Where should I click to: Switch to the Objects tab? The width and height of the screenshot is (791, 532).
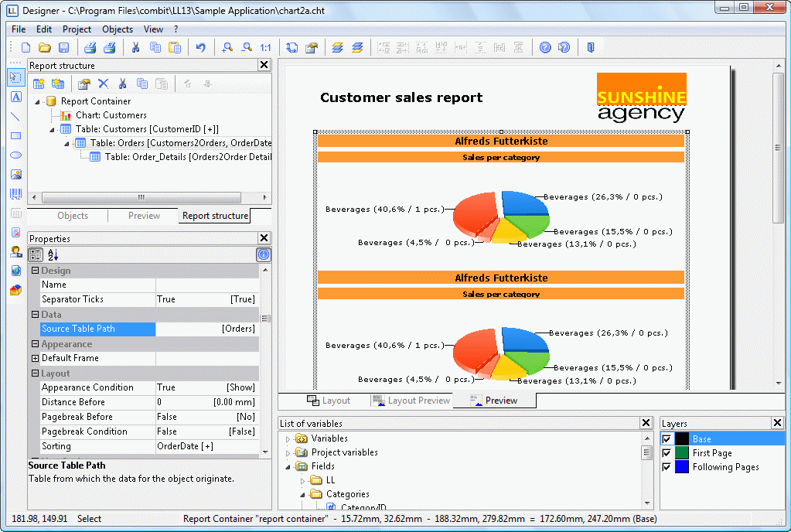tap(73, 216)
